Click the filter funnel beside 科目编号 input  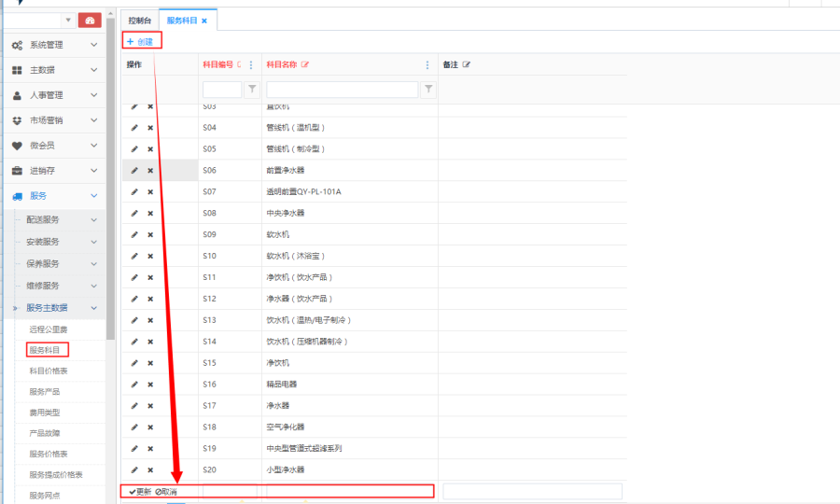click(252, 90)
